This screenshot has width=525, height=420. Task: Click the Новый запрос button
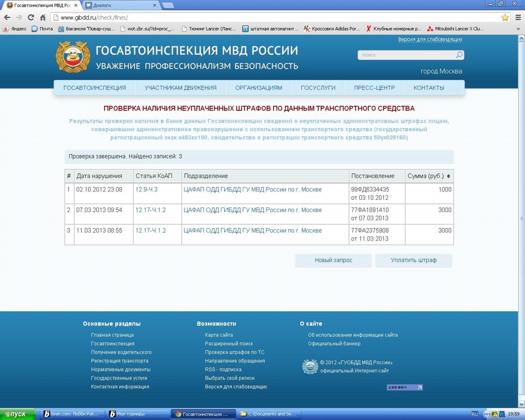(333, 260)
